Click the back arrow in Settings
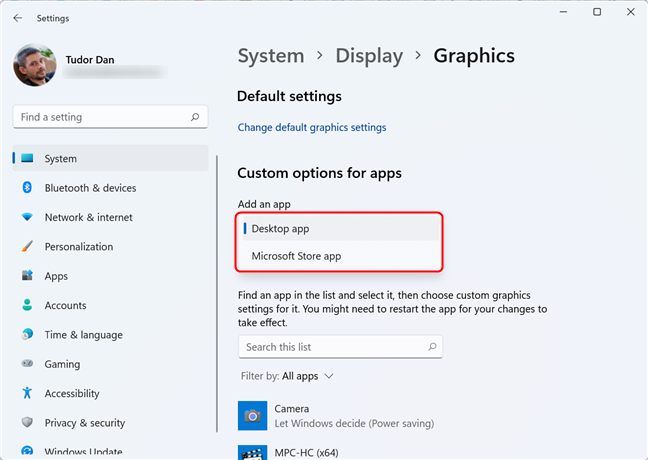 click(x=17, y=18)
